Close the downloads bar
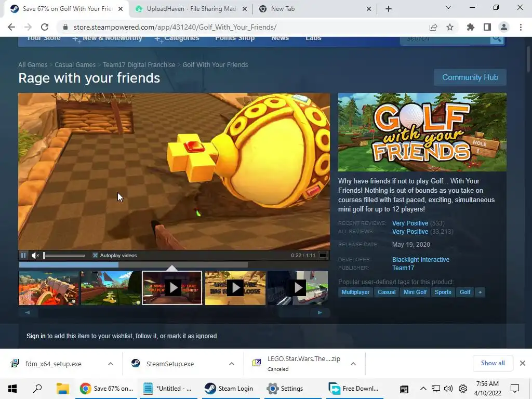 [523, 363]
